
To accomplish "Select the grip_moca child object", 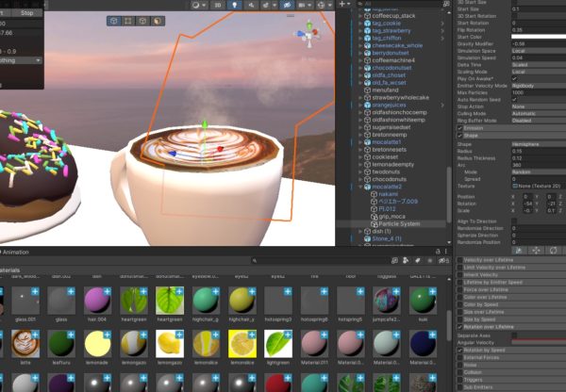I will click(x=392, y=217).
